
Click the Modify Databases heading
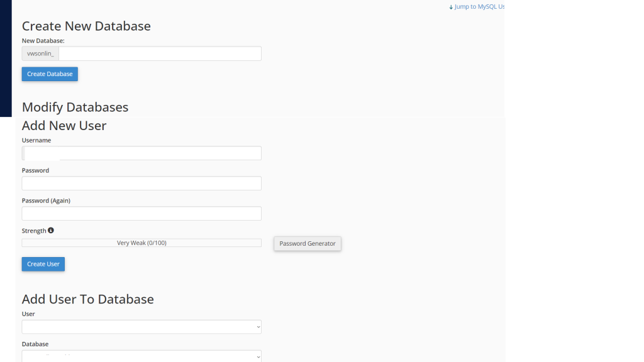pyautogui.click(x=75, y=107)
